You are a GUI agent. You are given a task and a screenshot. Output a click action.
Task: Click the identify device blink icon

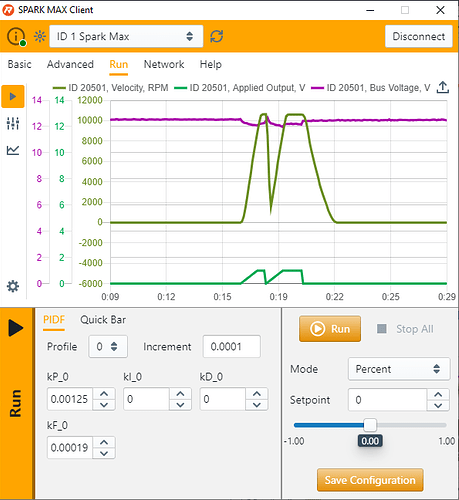tap(40, 36)
